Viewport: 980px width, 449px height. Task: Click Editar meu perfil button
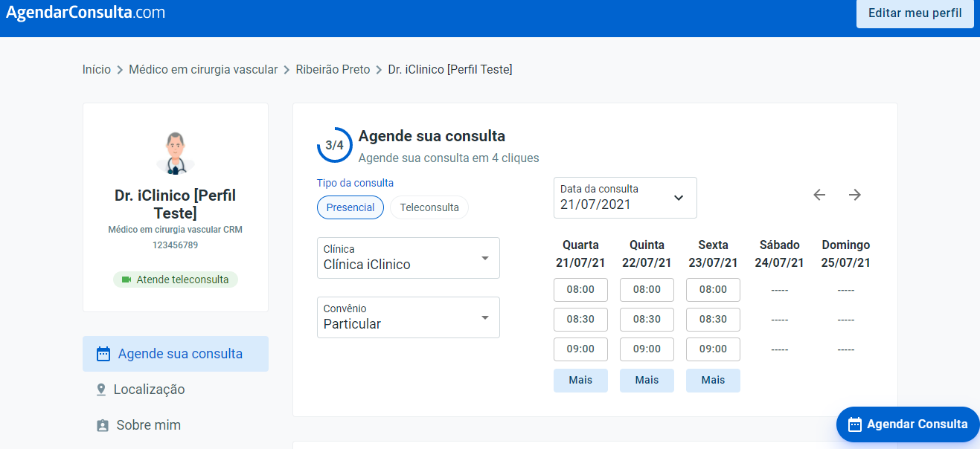coord(915,13)
